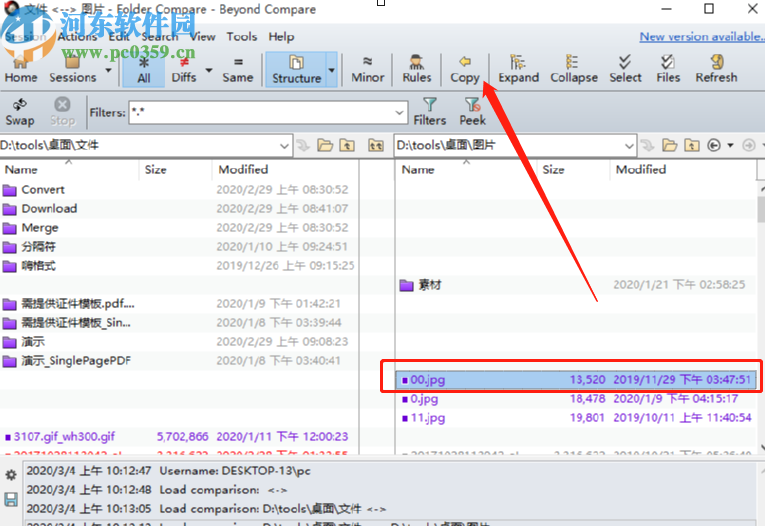
Task: Sort the left pane by Name column
Action: pos(70,170)
